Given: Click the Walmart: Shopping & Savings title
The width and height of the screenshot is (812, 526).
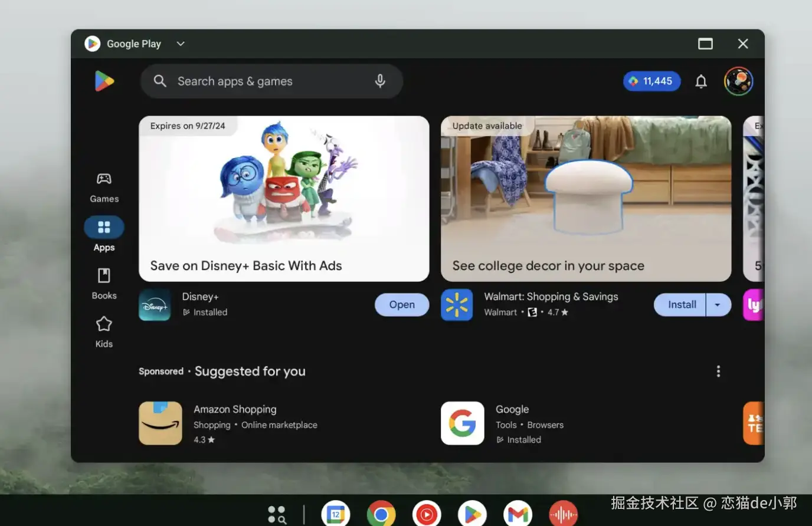Looking at the screenshot, I should pyautogui.click(x=551, y=297).
